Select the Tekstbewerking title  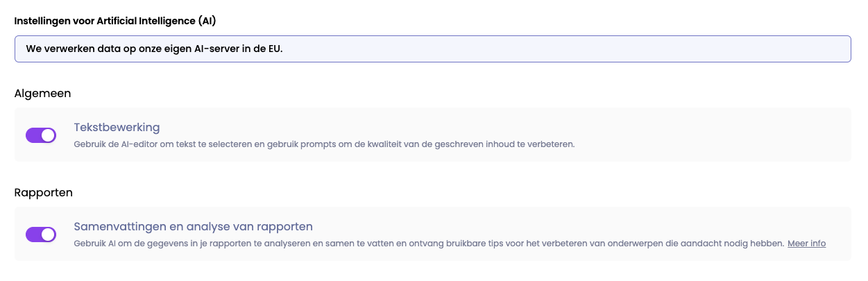pyautogui.click(x=117, y=128)
